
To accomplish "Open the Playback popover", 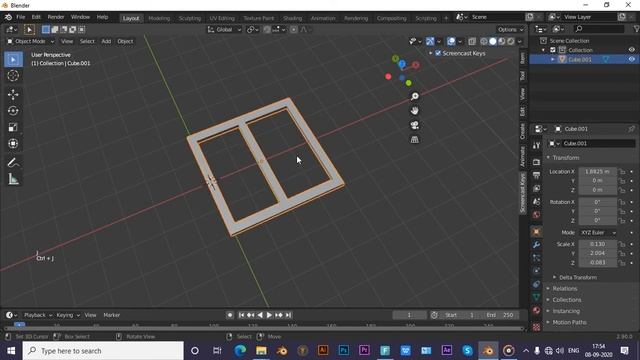I will click(x=38, y=315).
